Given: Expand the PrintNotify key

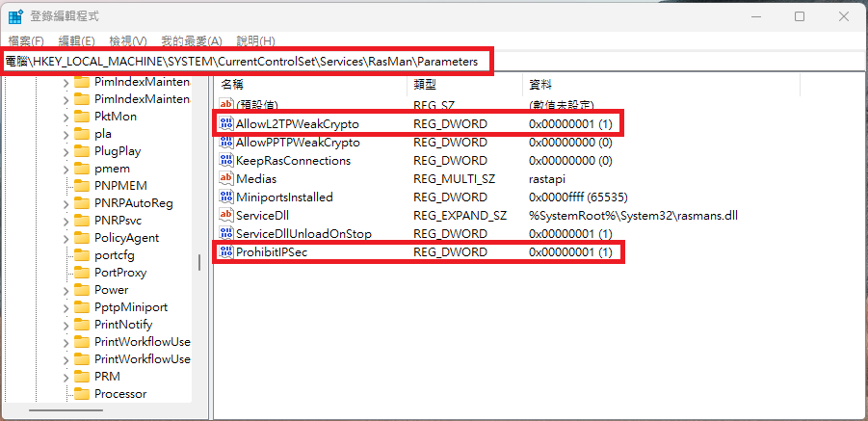Looking at the screenshot, I should pos(66,326).
